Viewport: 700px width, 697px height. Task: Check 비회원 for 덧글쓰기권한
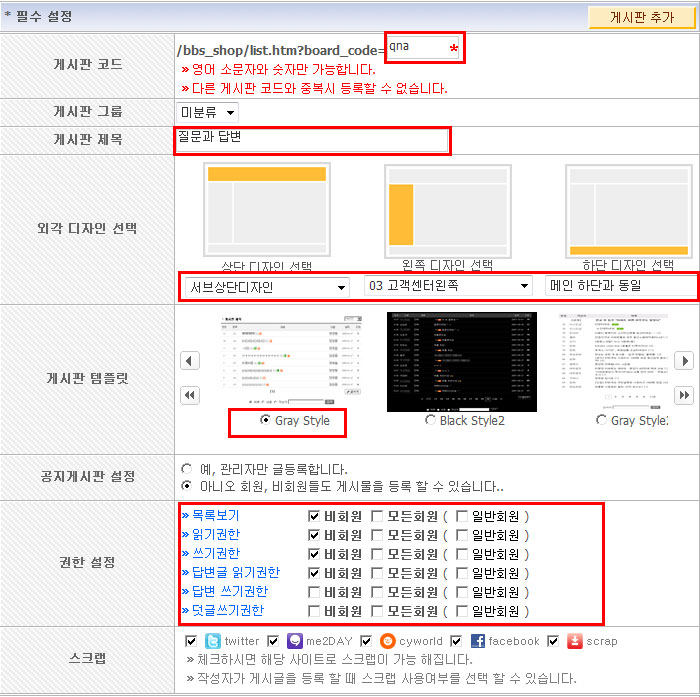click(314, 611)
